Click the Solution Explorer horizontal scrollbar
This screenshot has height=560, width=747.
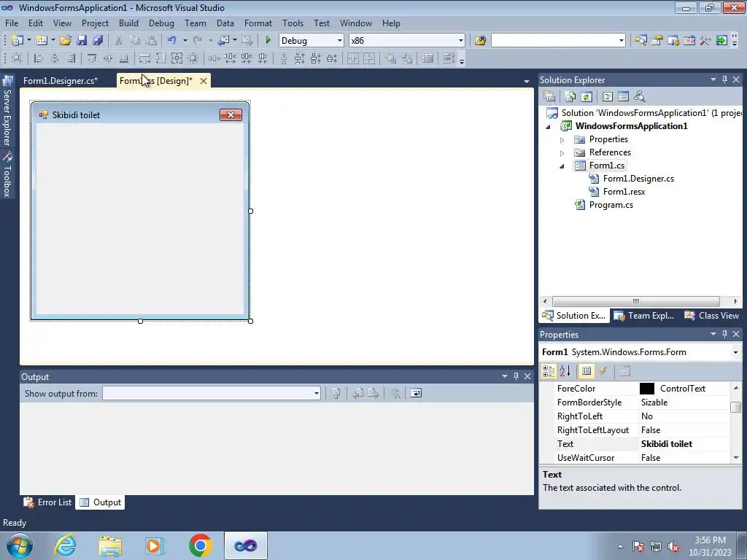coord(635,301)
